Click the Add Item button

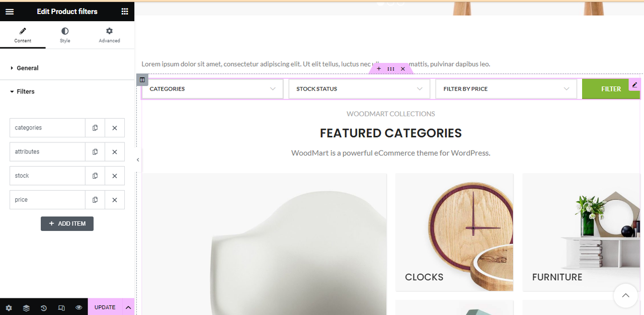click(x=67, y=223)
